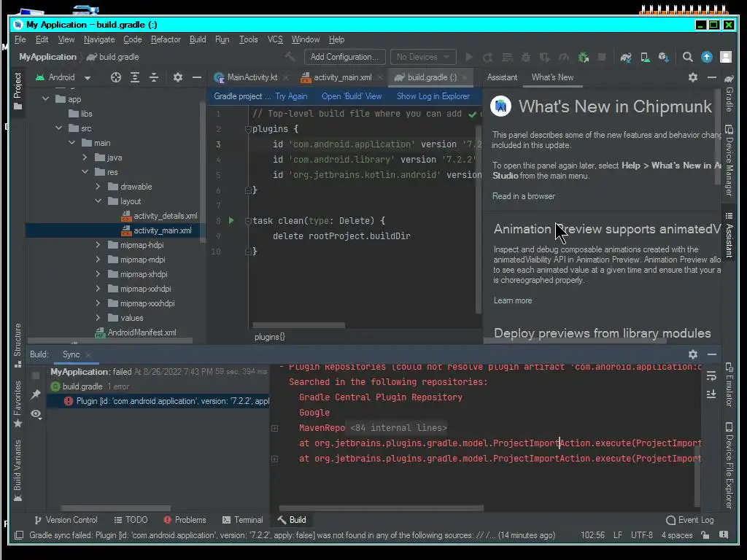This screenshot has height=560, width=747.
Task: Collapse the layout folder in tree
Action: point(98,201)
